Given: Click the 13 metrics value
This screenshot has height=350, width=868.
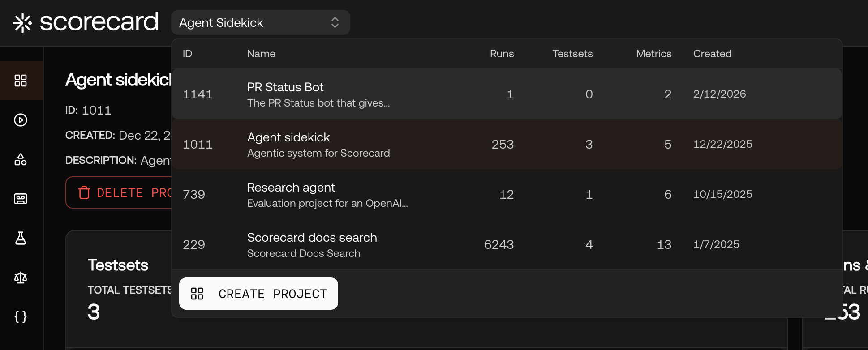Looking at the screenshot, I should (664, 244).
